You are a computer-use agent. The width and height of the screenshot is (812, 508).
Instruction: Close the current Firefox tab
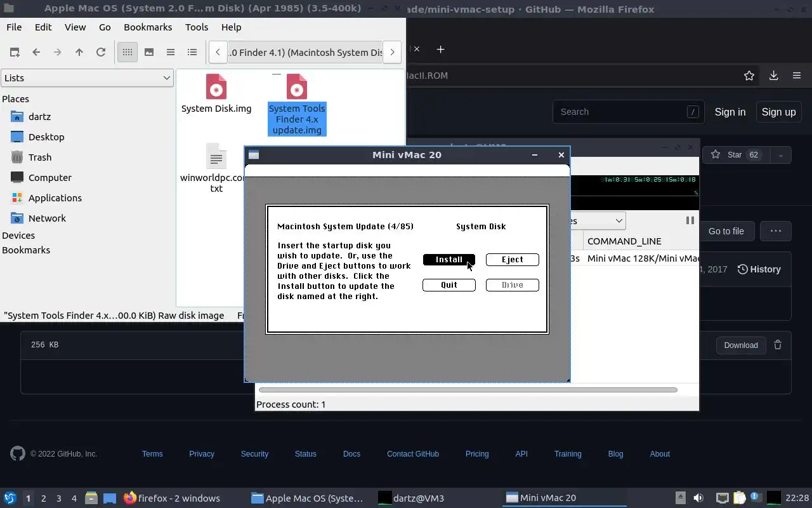coord(417,49)
